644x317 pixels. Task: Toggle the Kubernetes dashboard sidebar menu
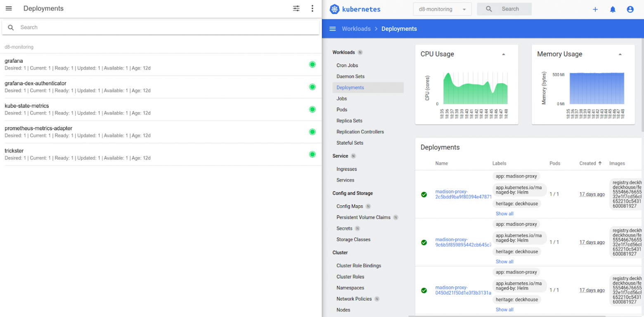tap(332, 29)
